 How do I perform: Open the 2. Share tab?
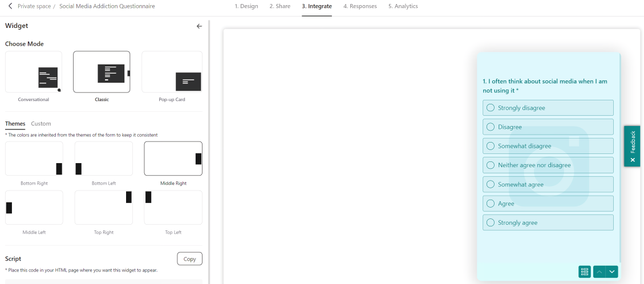[280, 6]
